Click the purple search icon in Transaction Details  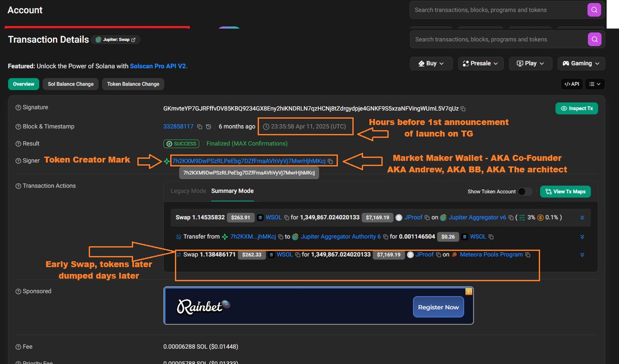coord(594,39)
